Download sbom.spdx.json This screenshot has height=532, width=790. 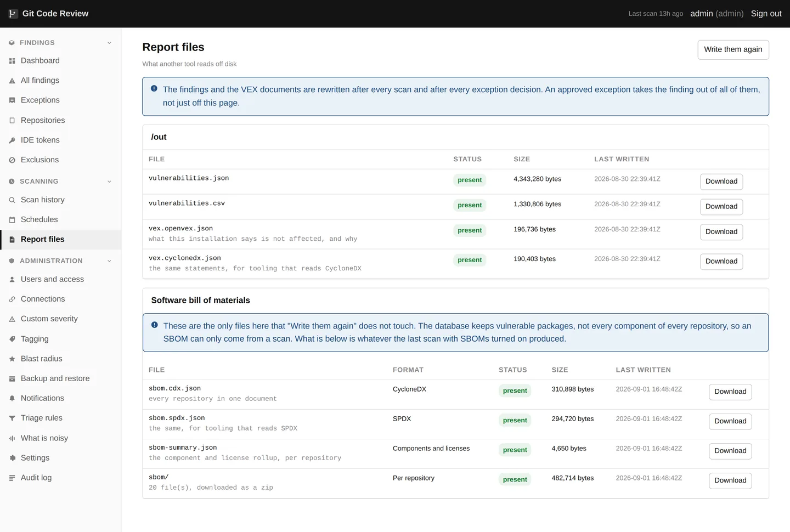point(730,421)
